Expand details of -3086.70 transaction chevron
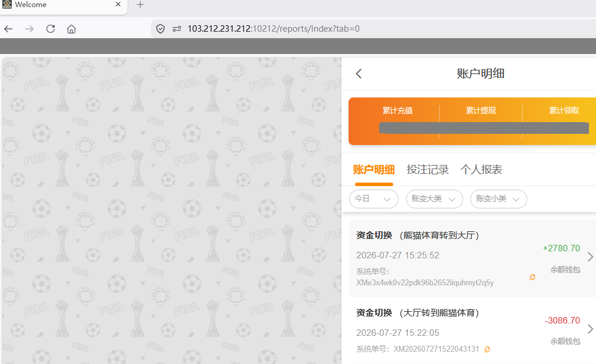Viewport: 596px width, 364px height. tap(590, 329)
